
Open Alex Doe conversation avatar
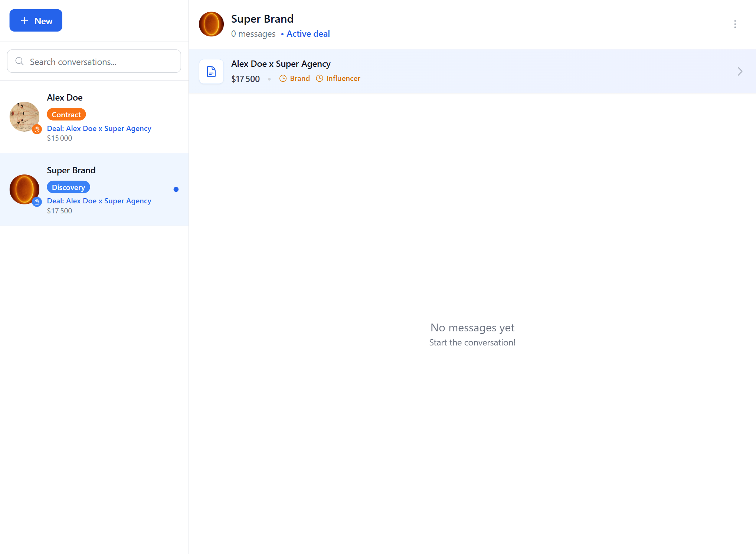24,117
